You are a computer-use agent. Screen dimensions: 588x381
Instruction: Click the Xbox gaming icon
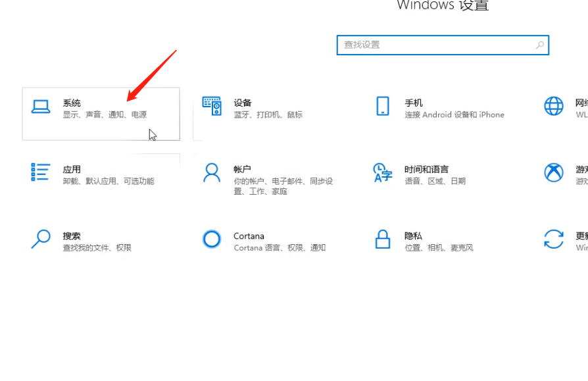pos(553,173)
